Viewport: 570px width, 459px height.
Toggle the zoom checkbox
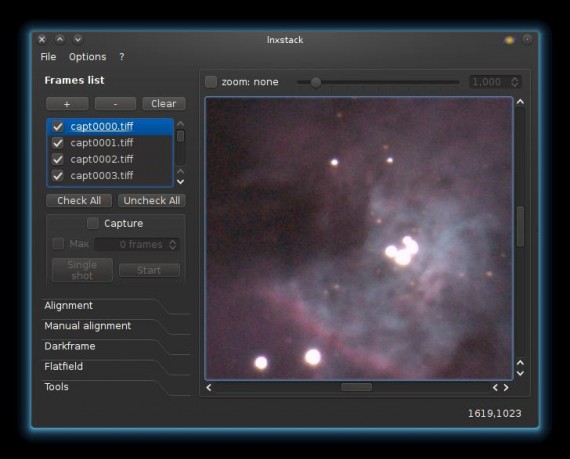point(211,82)
